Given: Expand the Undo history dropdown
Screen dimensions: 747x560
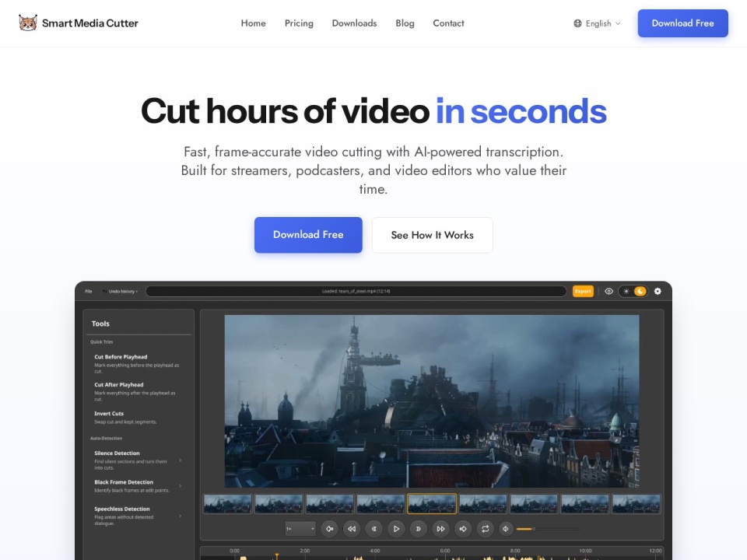Looking at the screenshot, I should 121,292.
